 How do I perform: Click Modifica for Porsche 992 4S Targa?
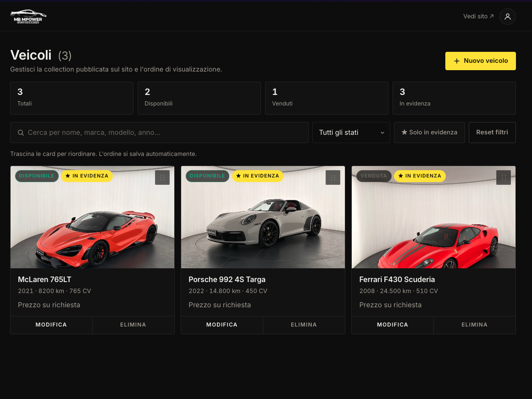(222, 325)
